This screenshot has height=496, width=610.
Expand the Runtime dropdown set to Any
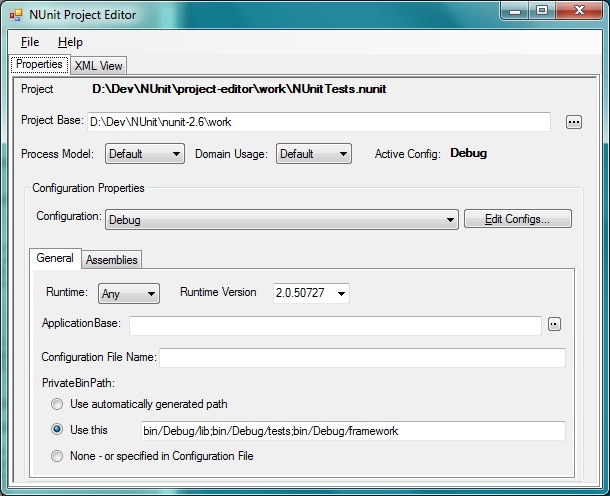[x=129, y=294]
